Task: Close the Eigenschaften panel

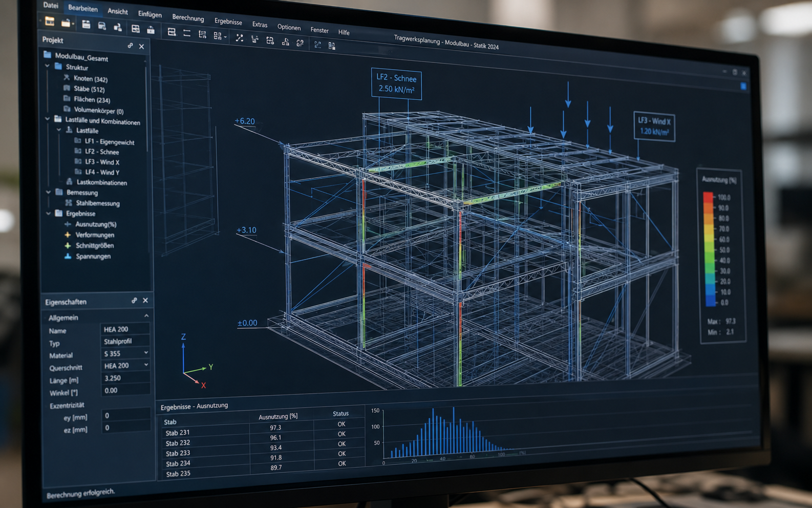Action: click(145, 301)
